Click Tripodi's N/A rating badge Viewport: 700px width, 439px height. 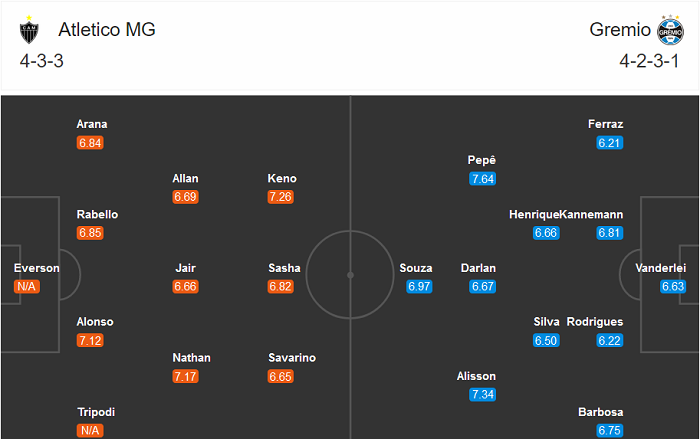90,431
